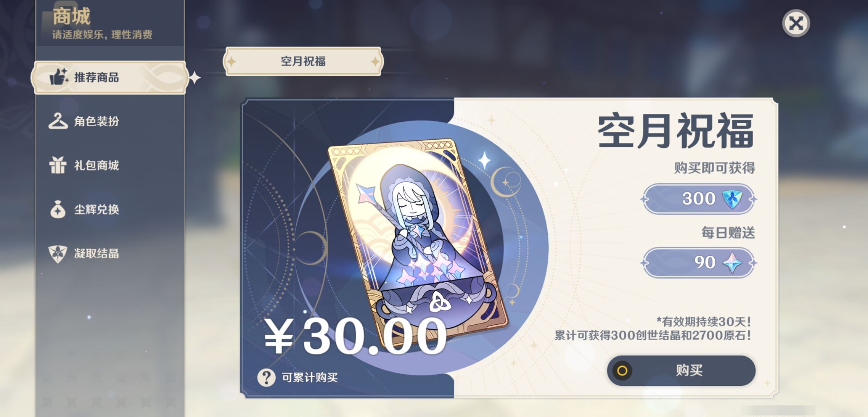Image resolution: width=868 pixels, height=417 pixels.
Task: Click the ¥30.00 price label
Action: 355,336
